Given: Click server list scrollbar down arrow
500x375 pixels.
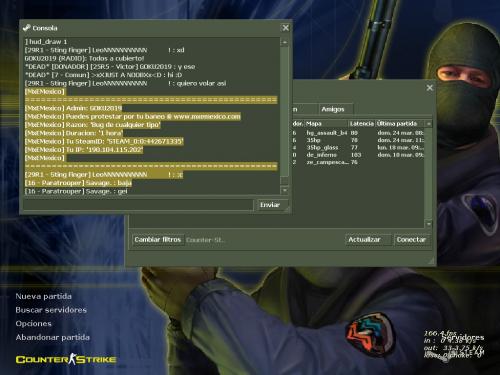Looking at the screenshot, I should 429,224.
